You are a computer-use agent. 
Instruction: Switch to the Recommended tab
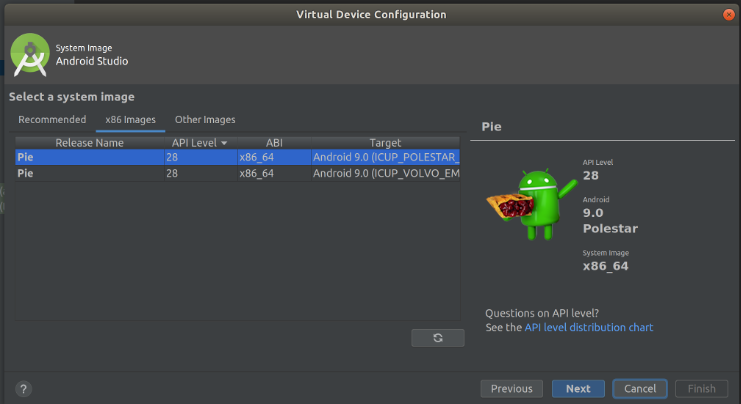coord(52,120)
